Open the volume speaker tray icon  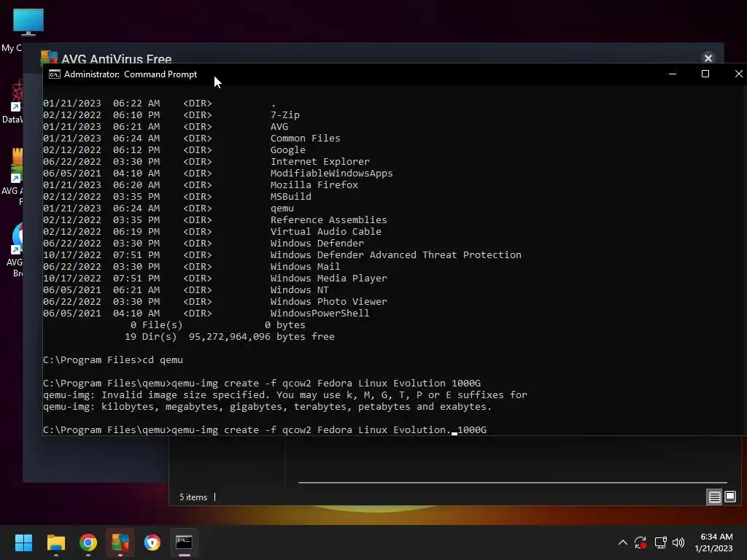678,542
